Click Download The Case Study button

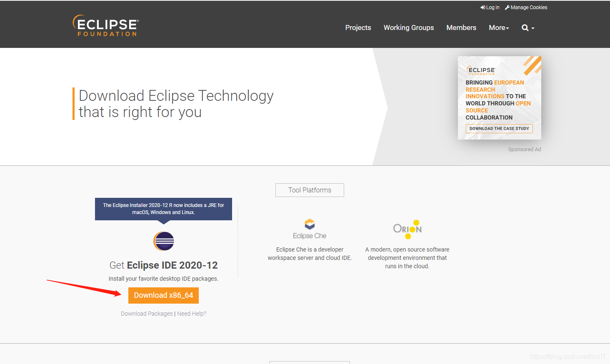pyautogui.click(x=499, y=129)
